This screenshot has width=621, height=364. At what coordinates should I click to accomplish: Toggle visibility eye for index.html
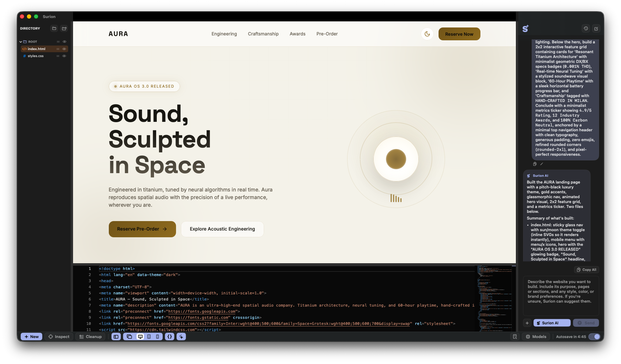(64, 49)
